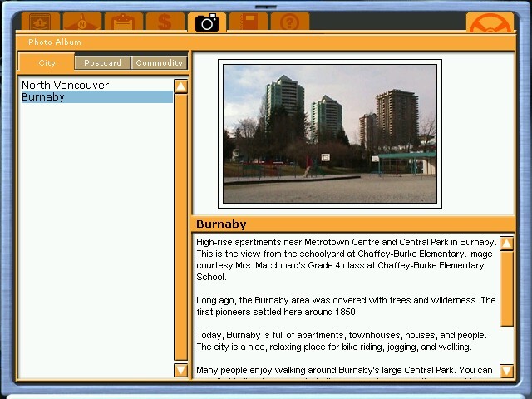
Task: Switch to the Postcard tab
Action: 102,63
